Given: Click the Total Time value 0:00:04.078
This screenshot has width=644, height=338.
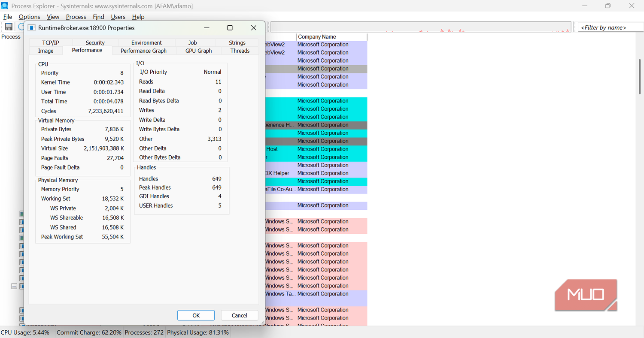Looking at the screenshot, I should pos(109,101).
